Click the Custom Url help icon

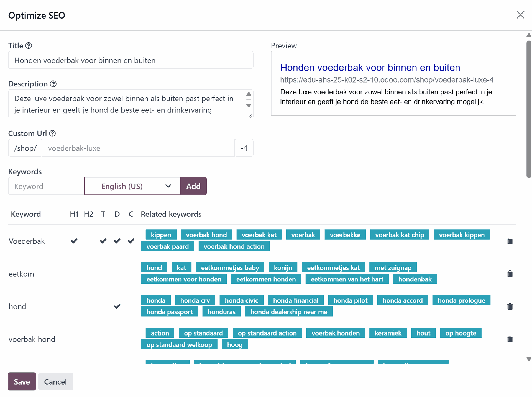52,133
